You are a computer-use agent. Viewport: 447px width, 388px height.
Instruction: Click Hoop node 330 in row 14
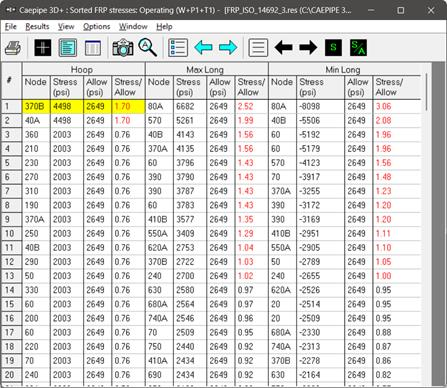[x=36, y=290]
